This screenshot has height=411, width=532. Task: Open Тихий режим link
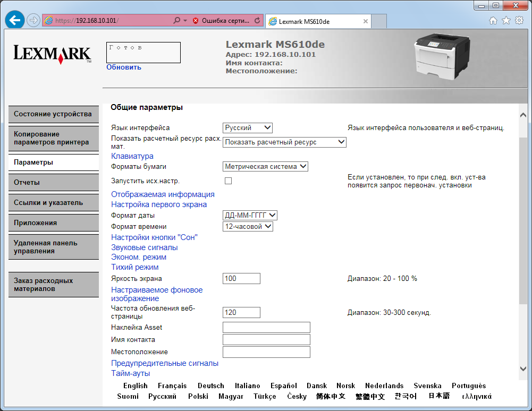pos(135,267)
